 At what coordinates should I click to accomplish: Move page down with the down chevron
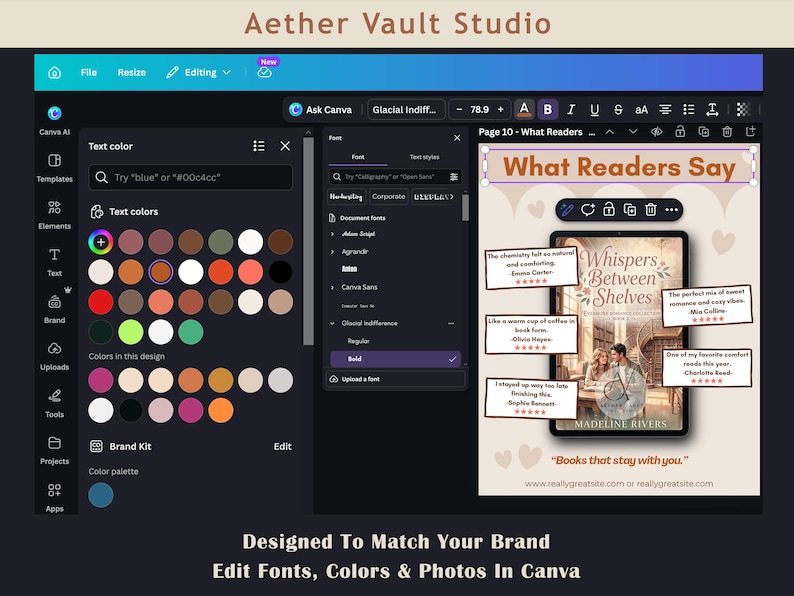pyautogui.click(x=633, y=132)
